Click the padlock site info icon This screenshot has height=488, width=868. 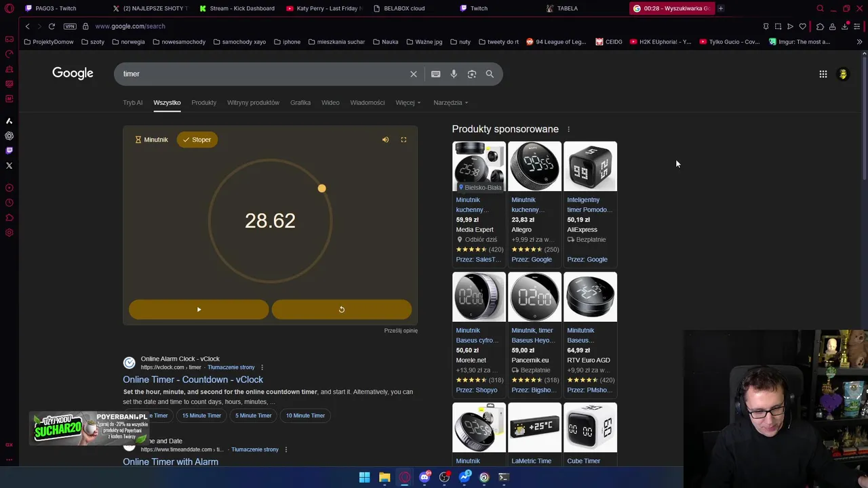(85, 26)
